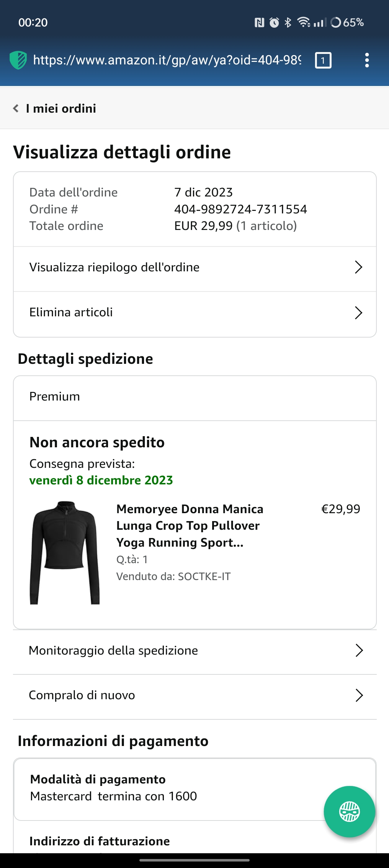This screenshot has width=389, height=868.
Task: Select the Elimina articoli option
Action: coord(71,312)
